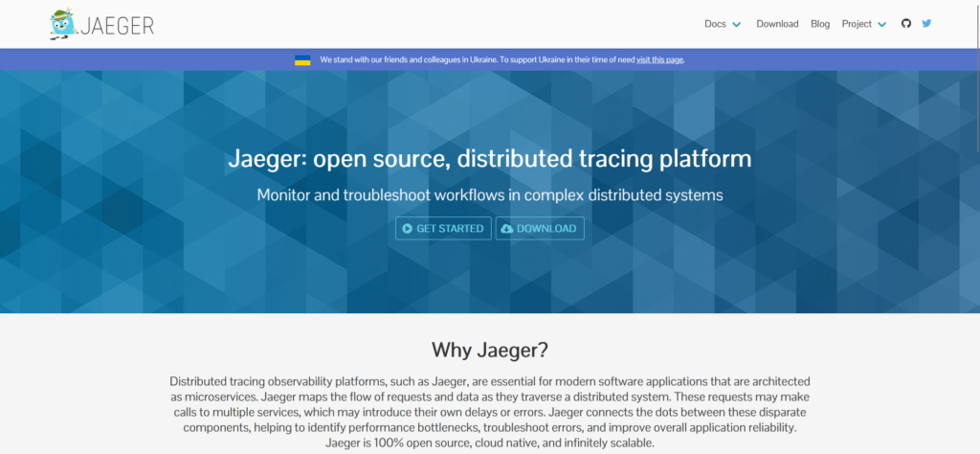Click the hero title 'Jaeger: open source, distributed tracing platform'

coord(490,159)
